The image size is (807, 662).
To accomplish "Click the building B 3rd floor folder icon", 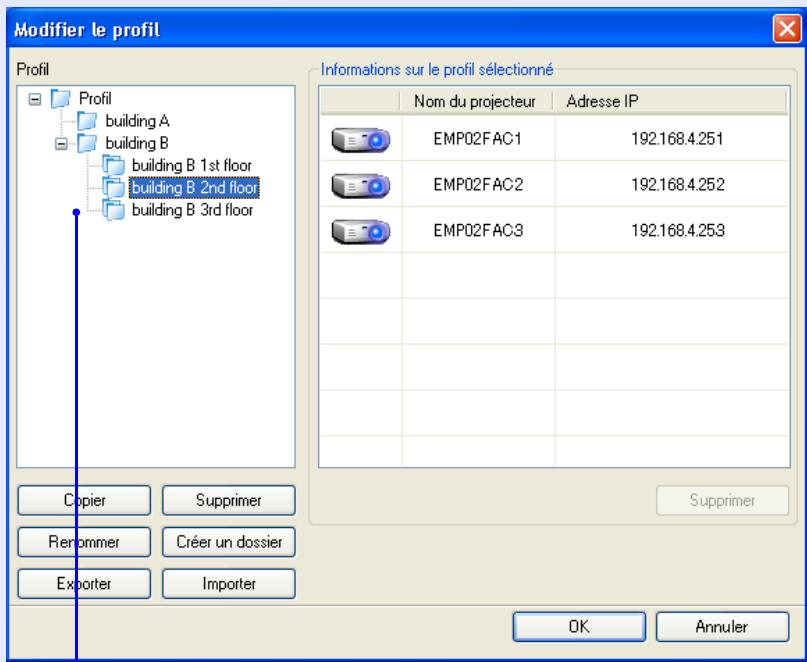I will pos(113,210).
